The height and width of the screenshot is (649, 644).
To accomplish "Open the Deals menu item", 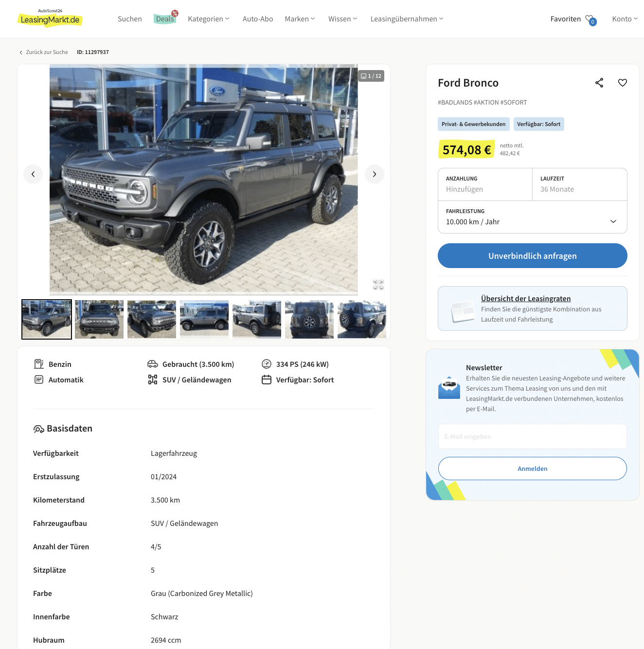I will click(165, 19).
